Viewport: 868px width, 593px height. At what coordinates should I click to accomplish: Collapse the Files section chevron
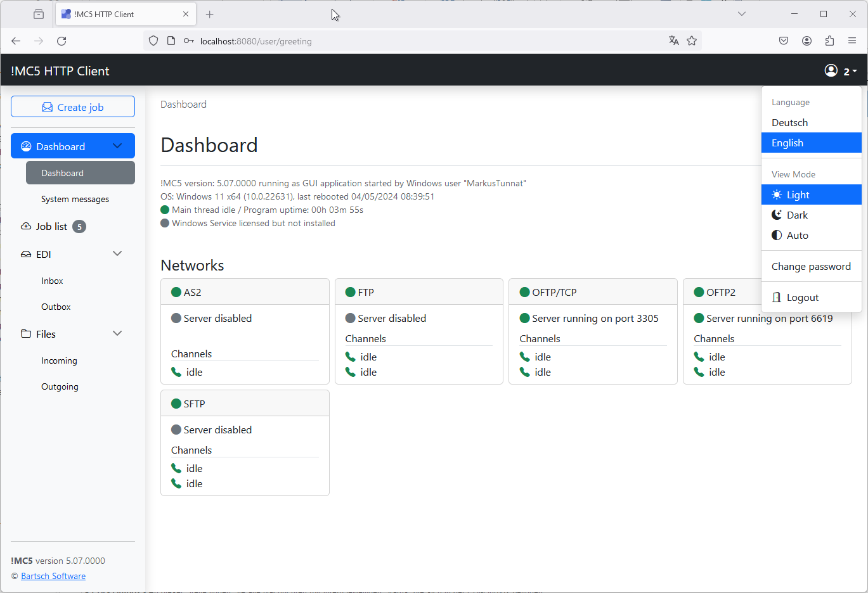click(x=117, y=333)
